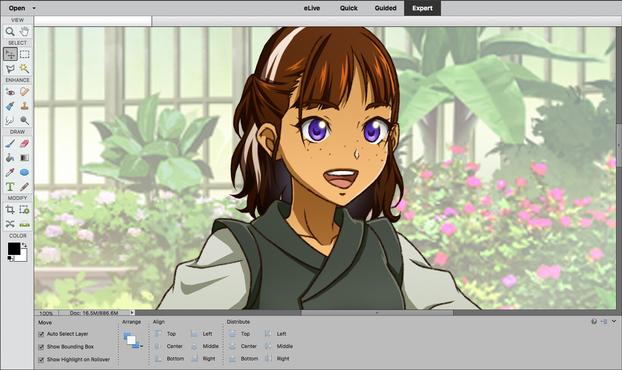The image size is (622, 370).
Task: Select the Crop tool
Action: (10, 209)
